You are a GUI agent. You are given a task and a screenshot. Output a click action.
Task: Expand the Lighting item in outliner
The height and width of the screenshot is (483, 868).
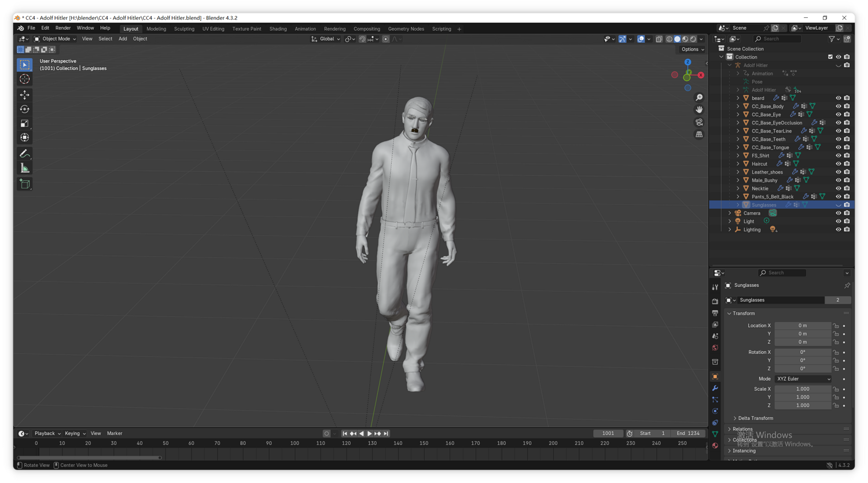730,230
